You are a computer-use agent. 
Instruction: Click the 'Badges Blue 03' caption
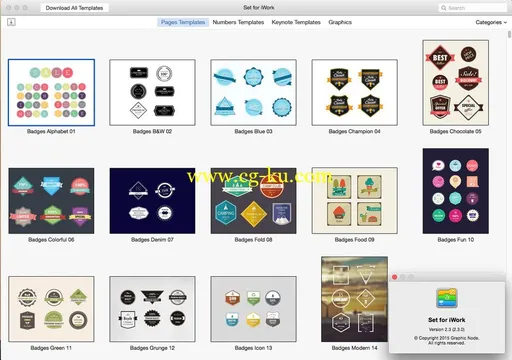[x=253, y=131]
